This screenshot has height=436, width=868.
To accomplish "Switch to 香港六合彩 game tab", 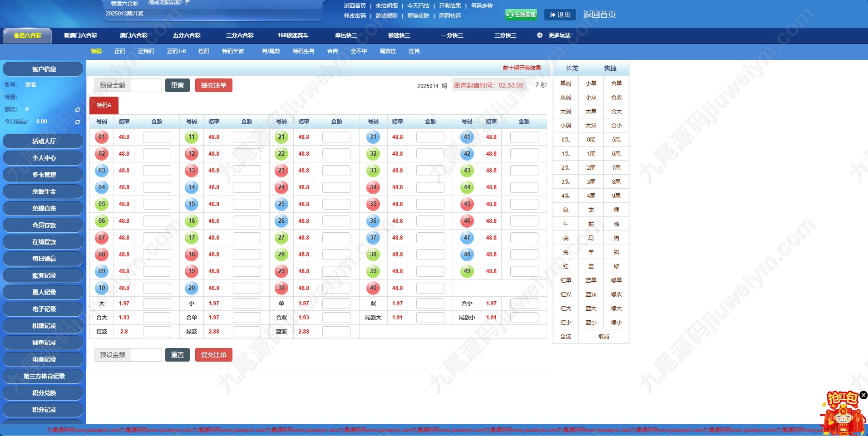I will tap(27, 35).
